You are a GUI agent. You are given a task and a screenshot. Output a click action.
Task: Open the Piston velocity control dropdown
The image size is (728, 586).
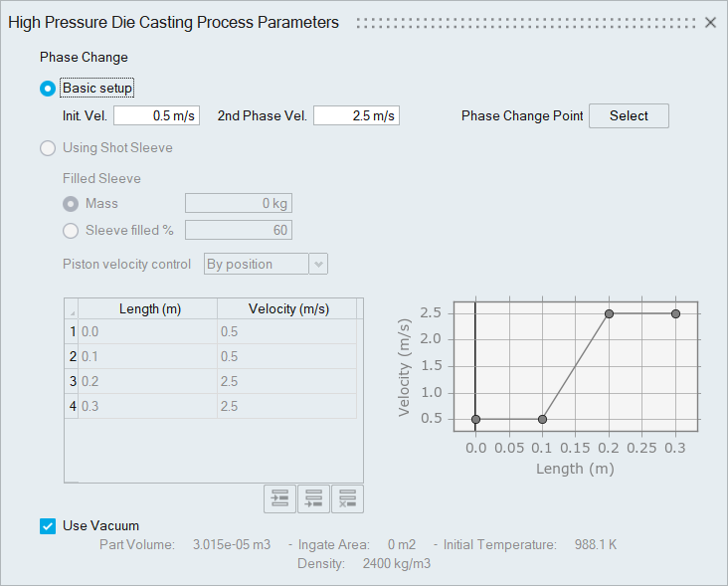[266, 265]
